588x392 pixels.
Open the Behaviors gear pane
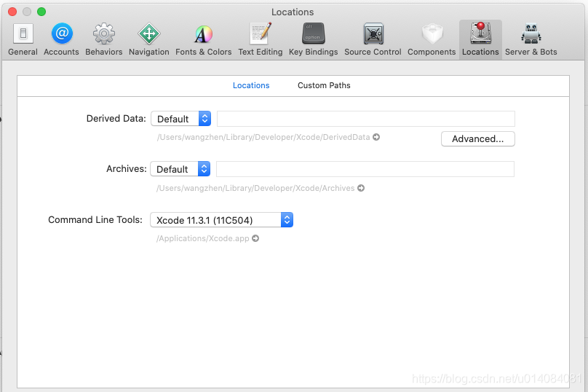point(104,39)
